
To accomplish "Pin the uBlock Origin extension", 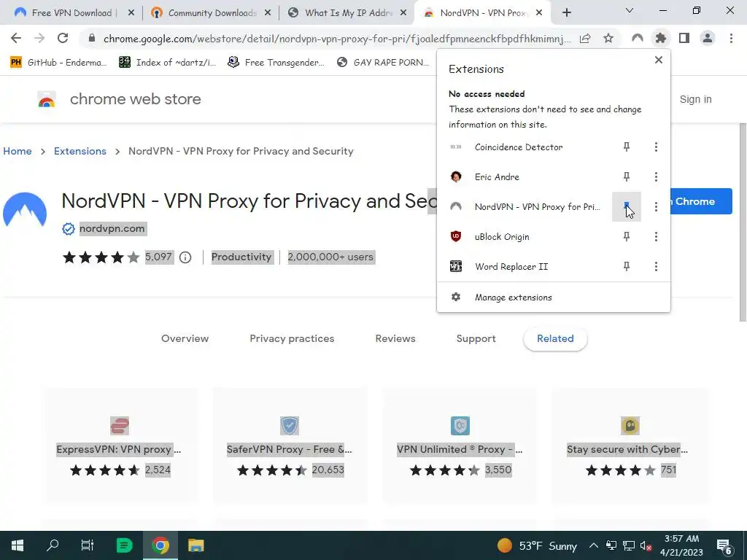I will coord(627,237).
